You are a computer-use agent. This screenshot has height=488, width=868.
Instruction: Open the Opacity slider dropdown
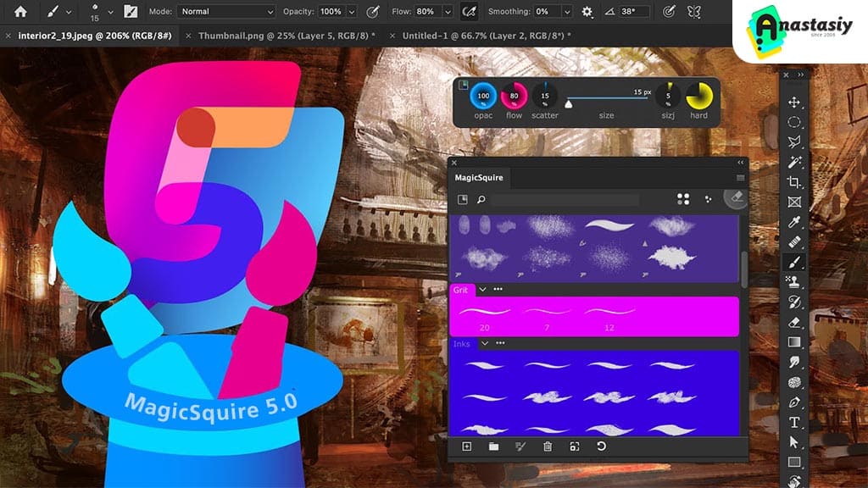[352, 12]
